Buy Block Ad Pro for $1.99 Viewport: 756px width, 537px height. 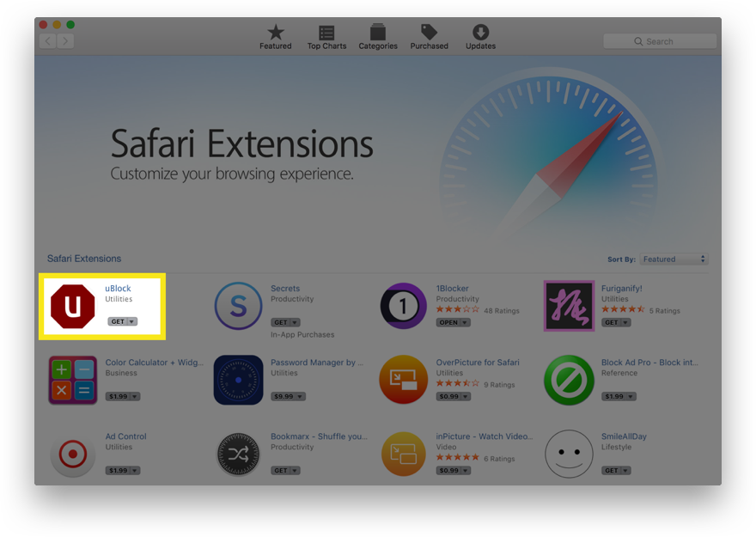coord(614,397)
